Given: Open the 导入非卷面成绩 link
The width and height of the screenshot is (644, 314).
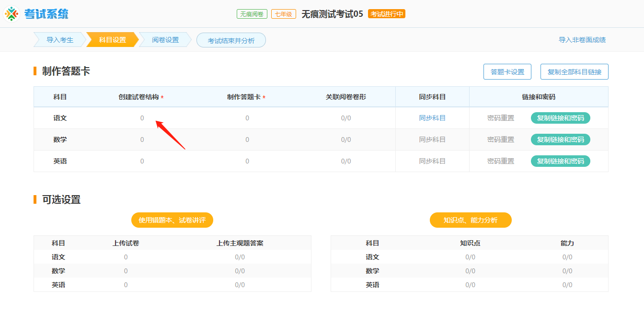Looking at the screenshot, I should [x=582, y=40].
